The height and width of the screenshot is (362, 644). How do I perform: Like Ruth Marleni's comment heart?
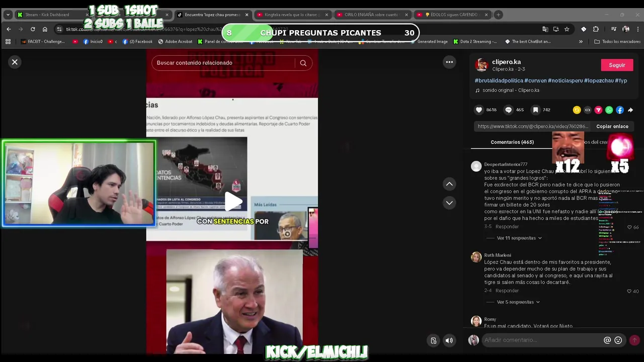click(x=629, y=291)
